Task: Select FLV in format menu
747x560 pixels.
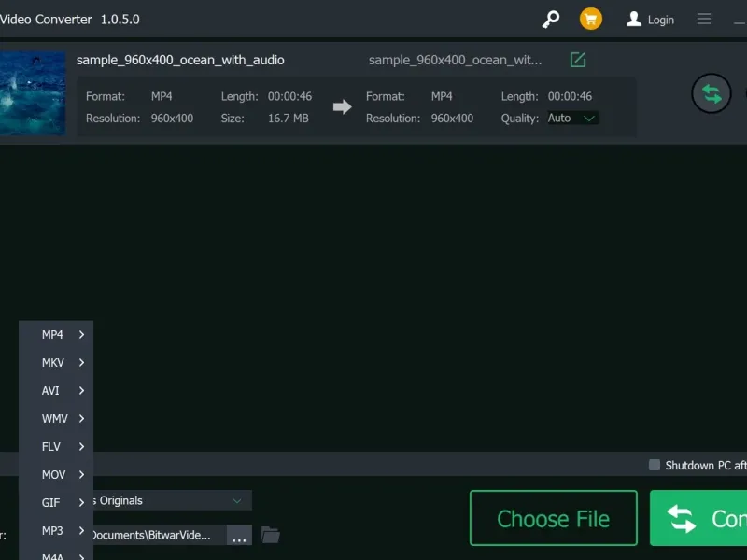Action: pyautogui.click(x=56, y=447)
